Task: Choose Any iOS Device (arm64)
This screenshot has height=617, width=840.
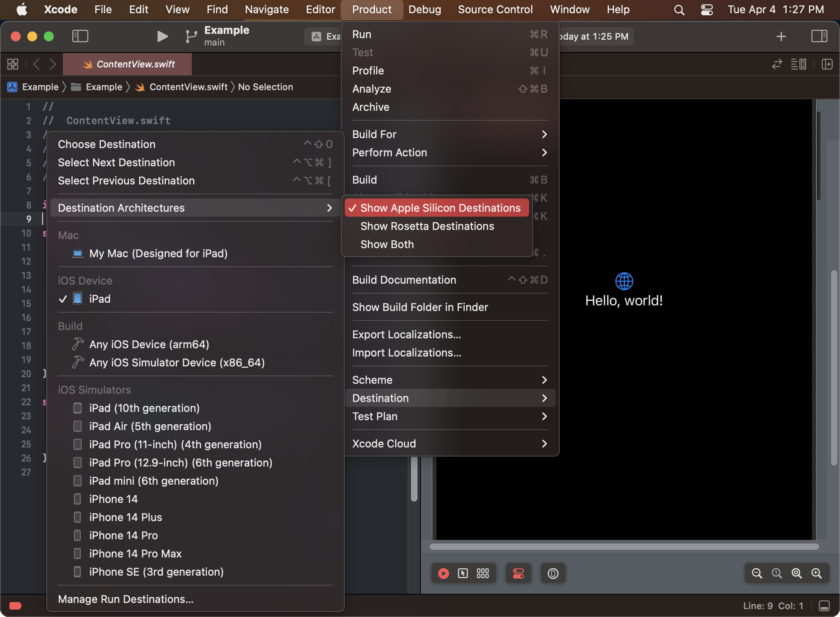Action: click(x=196, y=344)
